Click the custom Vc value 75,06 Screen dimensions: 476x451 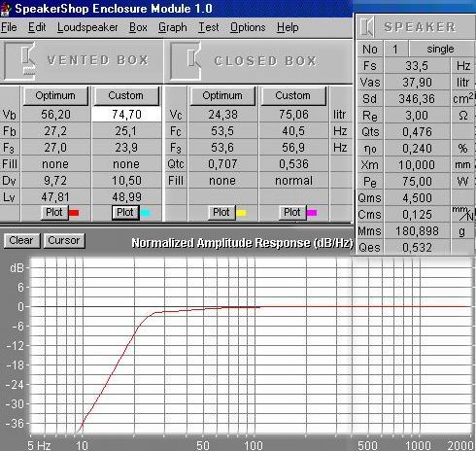[x=293, y=115]
